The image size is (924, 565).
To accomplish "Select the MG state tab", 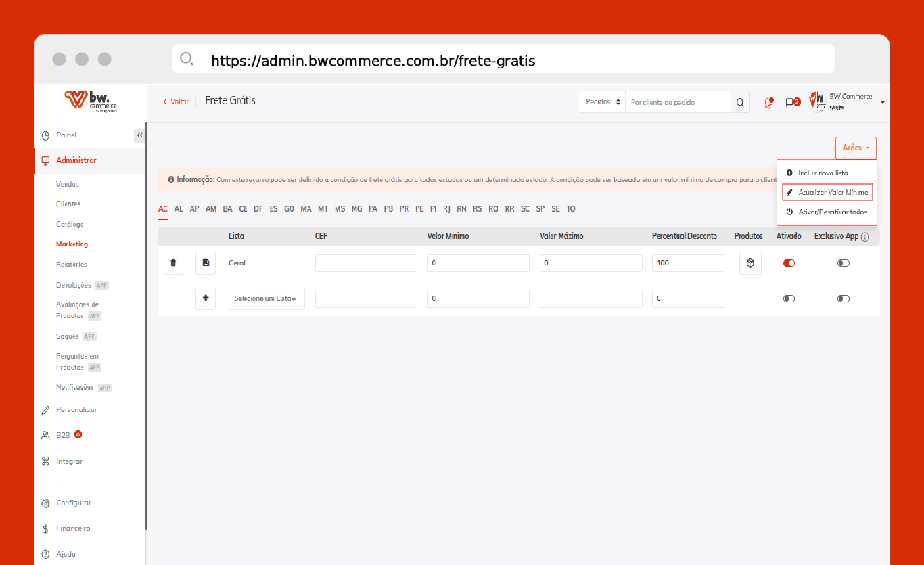I will coord(356,209).
